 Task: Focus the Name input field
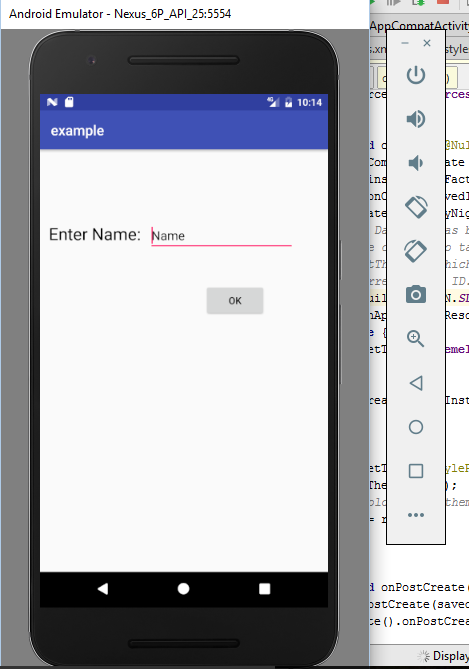(221, 236)
